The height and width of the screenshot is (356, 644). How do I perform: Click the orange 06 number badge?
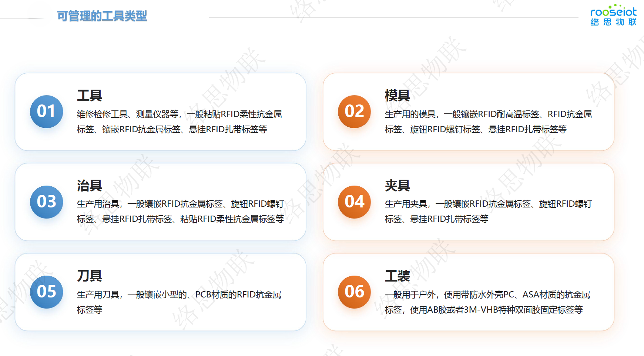coord(354,292)
